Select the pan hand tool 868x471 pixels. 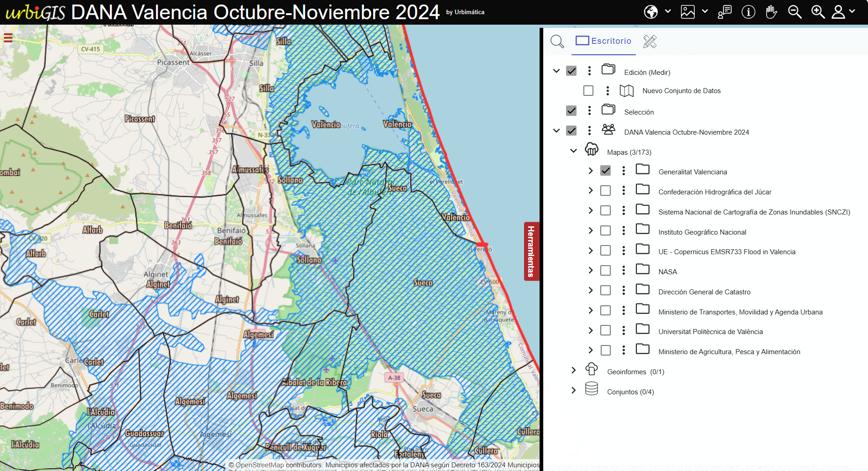771,12
